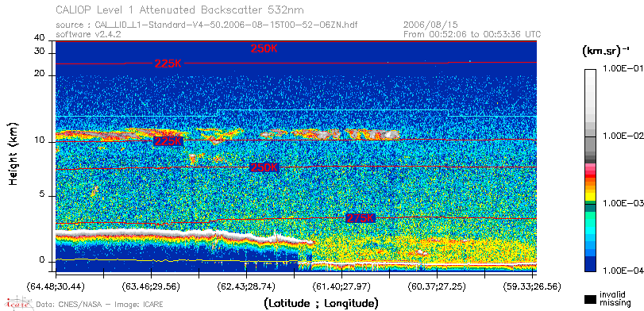The height and width of the screenshot is (311, 644).
Task: Click the '(60.37;27.25)' axis tick label
Action: tap(437, 286)
